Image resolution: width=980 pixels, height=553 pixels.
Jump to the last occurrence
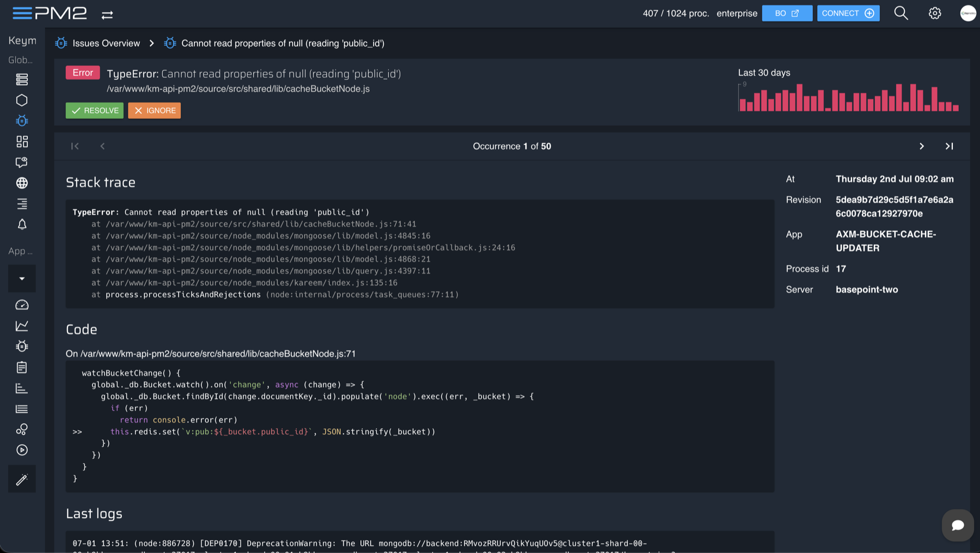(949, 146)
